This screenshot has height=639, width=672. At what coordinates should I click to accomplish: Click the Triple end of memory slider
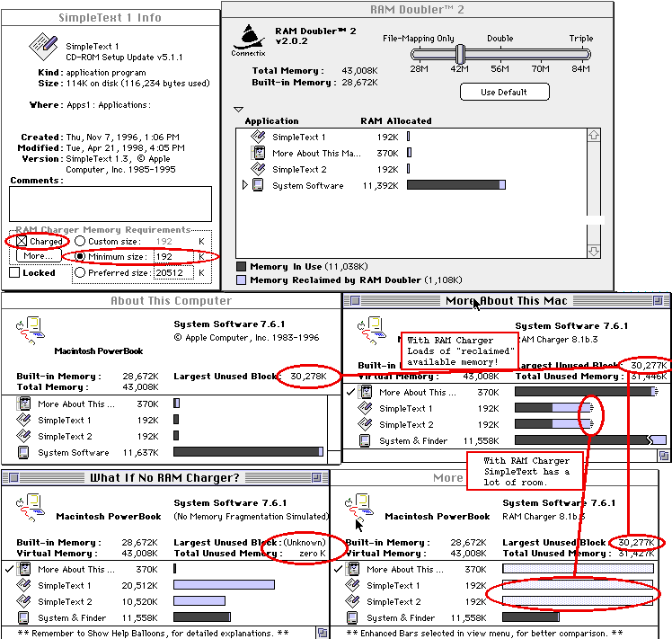pyautogui.click(x=580, y=54)
